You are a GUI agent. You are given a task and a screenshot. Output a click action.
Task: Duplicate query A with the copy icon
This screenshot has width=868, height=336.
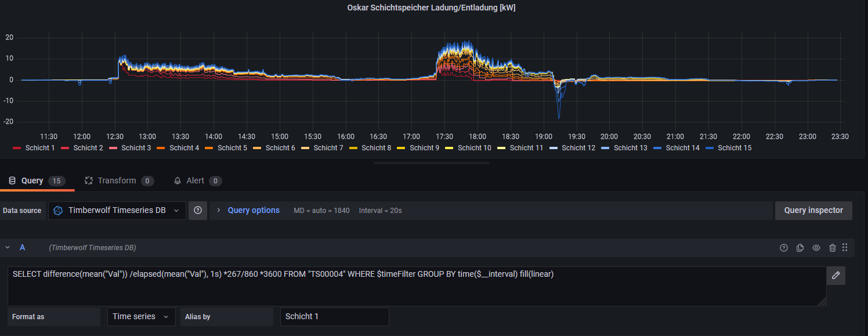[x=800, y=248]
